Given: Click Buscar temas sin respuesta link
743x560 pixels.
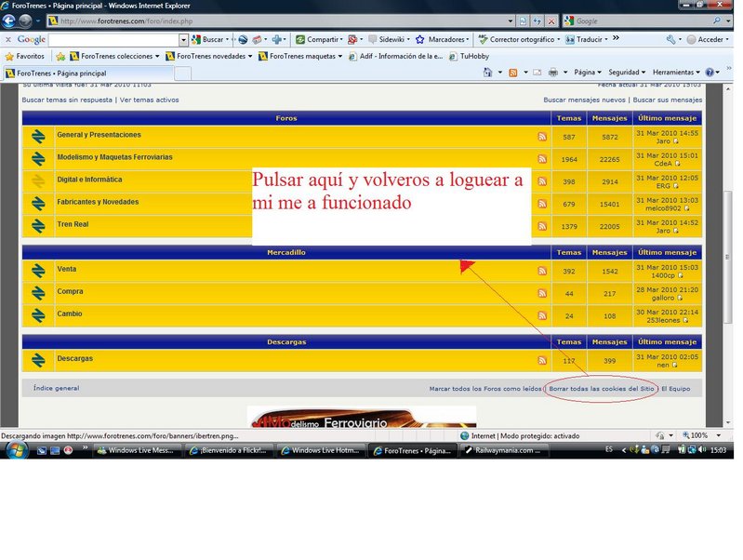Looking at the screenshot, I should tap(67, 100).
